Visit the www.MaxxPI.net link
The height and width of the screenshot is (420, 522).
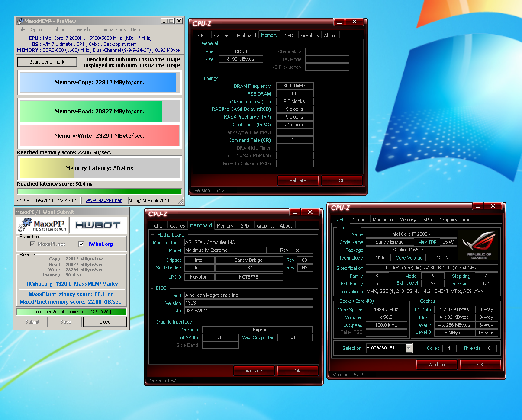(x=103, y=200)
